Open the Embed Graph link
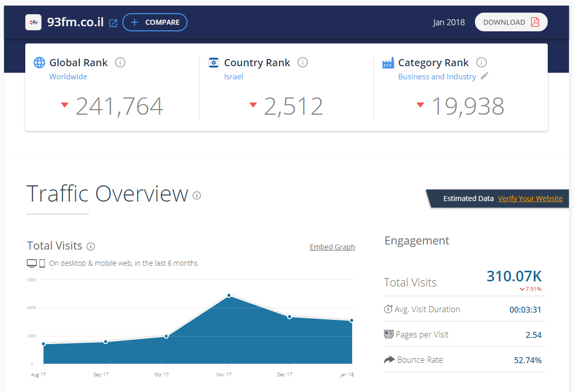The width and height of the screenshot is (574, 392). [x=332, y=247]
